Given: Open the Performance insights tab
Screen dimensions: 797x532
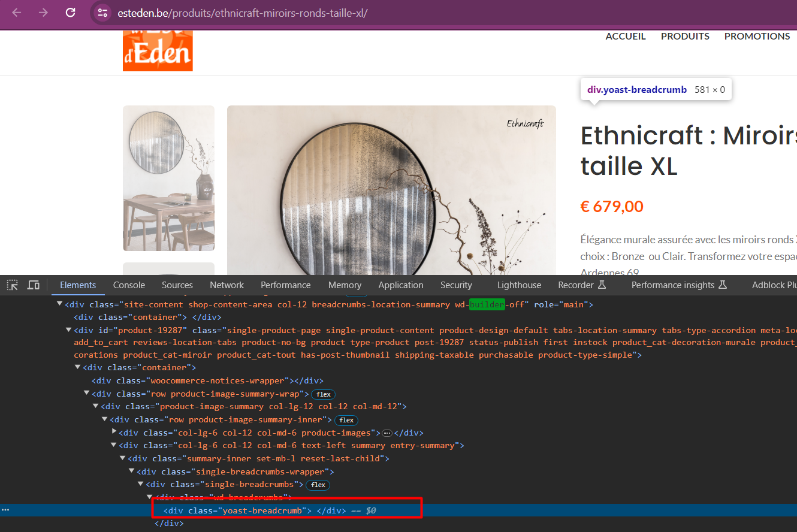Looking at the screenshot, I should tap(679, 285).
